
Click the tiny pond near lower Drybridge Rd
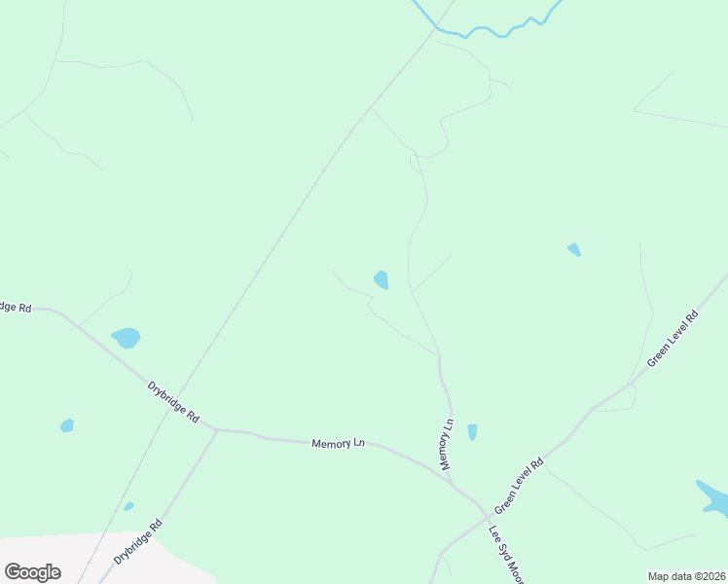coord(128,506)
